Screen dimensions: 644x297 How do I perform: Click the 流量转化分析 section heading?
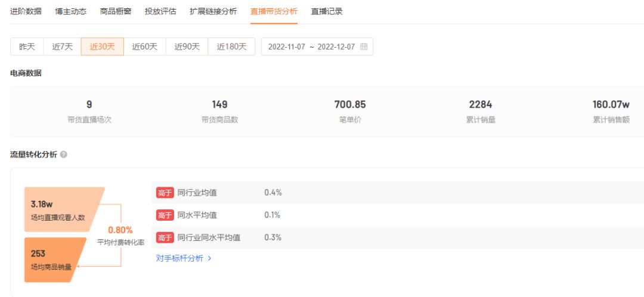pyautogui.click(x=33, y=154)
